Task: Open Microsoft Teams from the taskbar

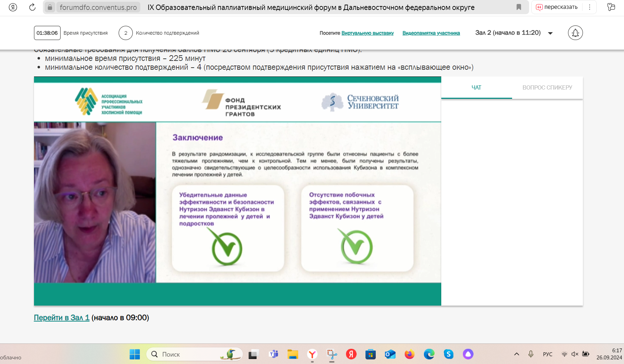Action: (273, 354)
